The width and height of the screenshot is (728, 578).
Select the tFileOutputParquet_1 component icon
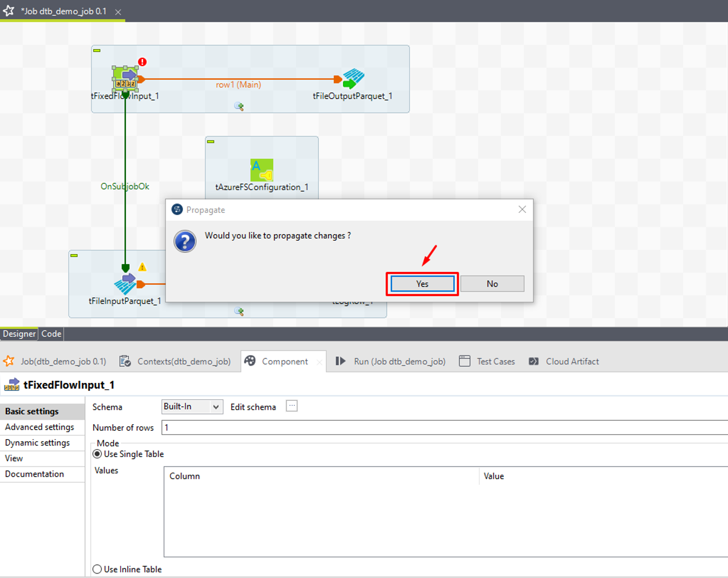[353, 79]
